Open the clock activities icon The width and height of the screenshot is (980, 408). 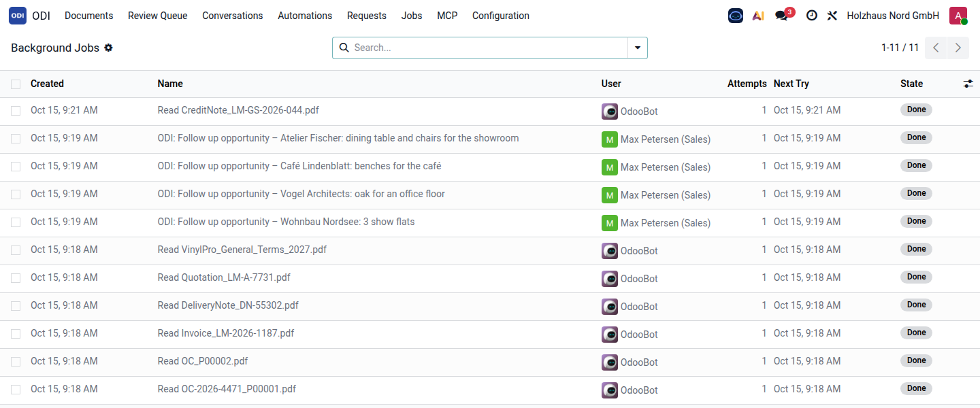point(811,16)
